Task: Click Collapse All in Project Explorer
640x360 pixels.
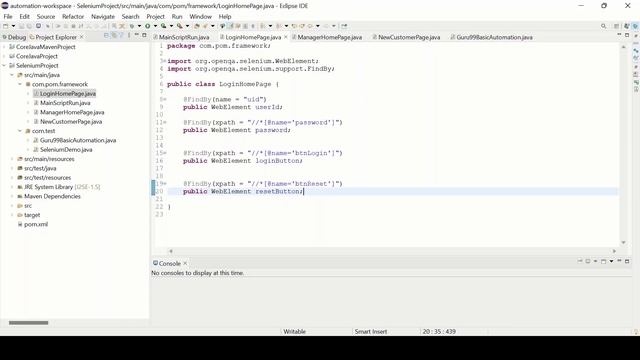Action: 106,36
